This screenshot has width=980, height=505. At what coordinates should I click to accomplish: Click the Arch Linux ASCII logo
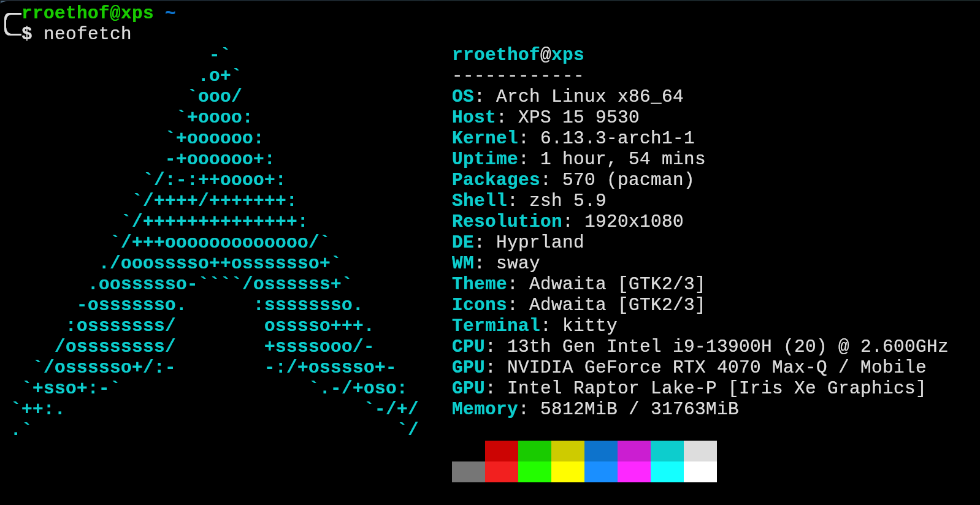(x=215, y=242)
